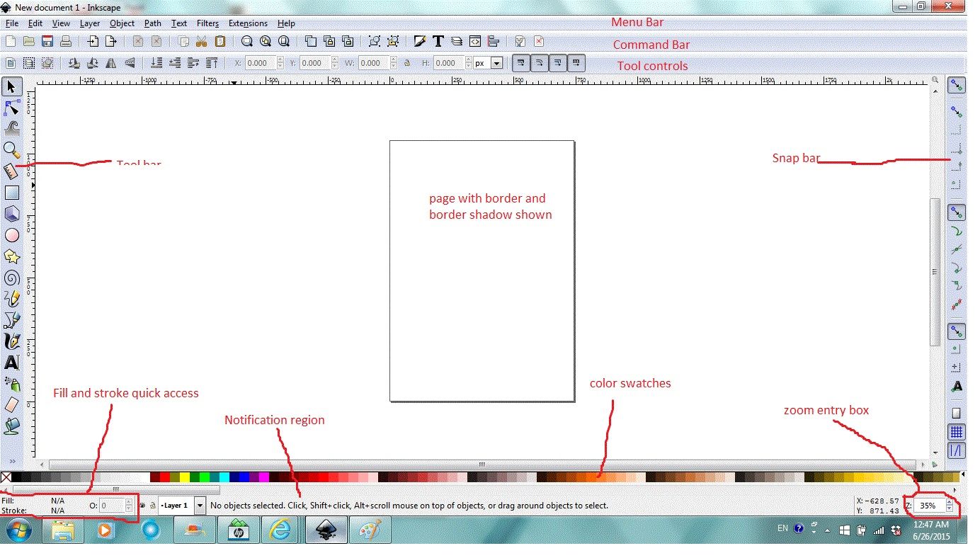Toggle snapping on the snap bar
The image size is (980, 558).
[x=957, y=85]
